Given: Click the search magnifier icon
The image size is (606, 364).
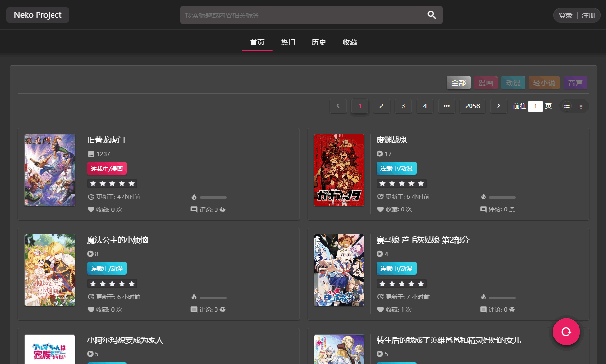Looking at the screenshot, I should coord(431,15).
